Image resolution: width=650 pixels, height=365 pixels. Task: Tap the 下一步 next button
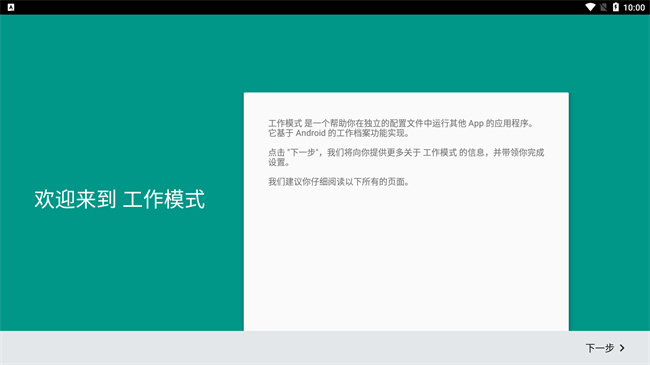coord(605,348)
